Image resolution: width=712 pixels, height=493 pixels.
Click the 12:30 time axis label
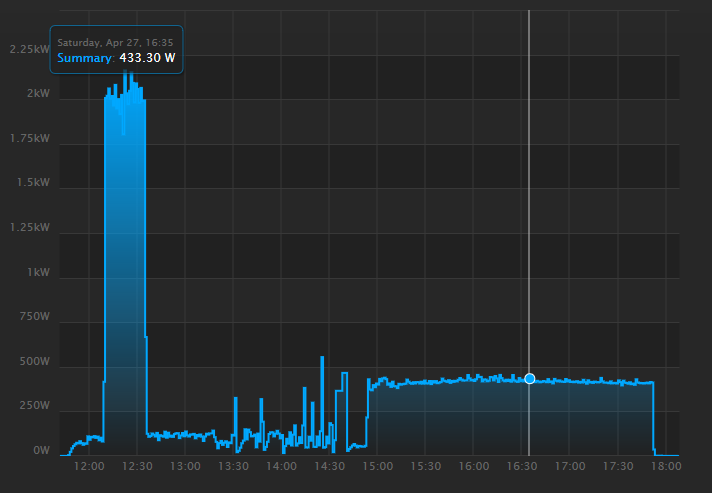(x=137, y=467)
